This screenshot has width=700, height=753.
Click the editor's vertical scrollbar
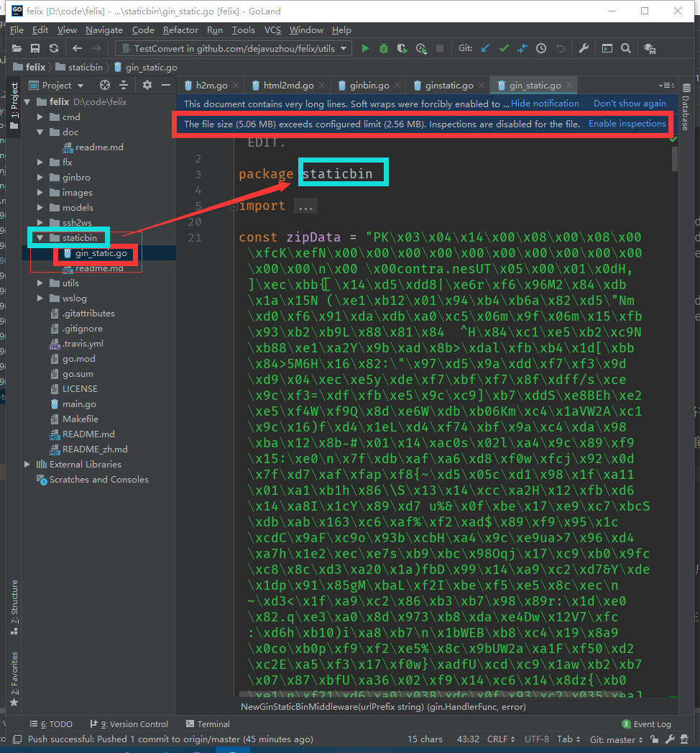click(674, 160)
